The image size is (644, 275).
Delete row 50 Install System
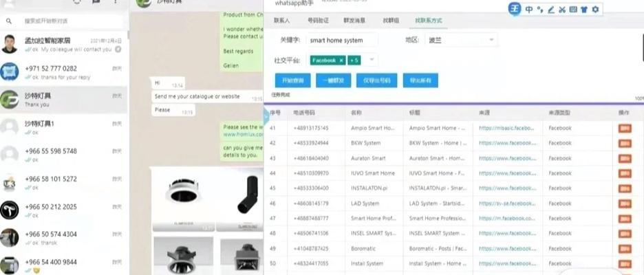click(625, 263)
